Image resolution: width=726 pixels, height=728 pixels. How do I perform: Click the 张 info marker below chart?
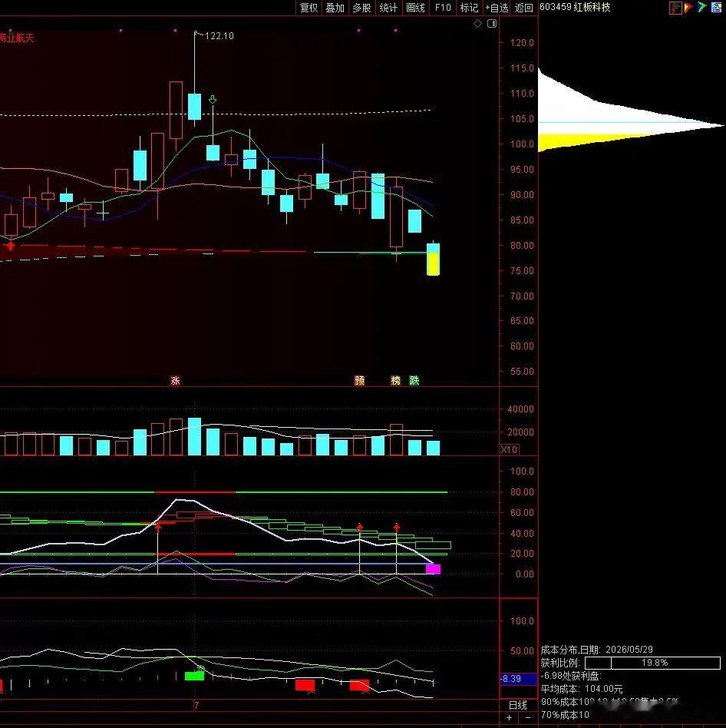click(175, 381)
